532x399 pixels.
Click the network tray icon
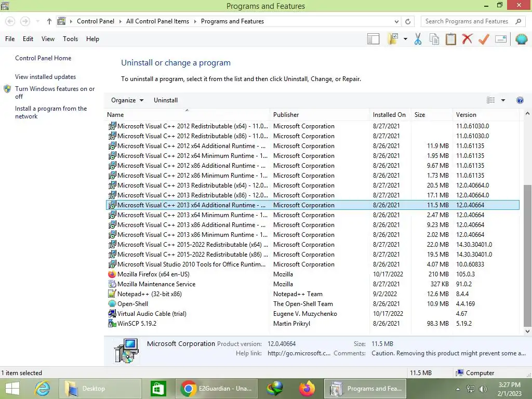471,389
